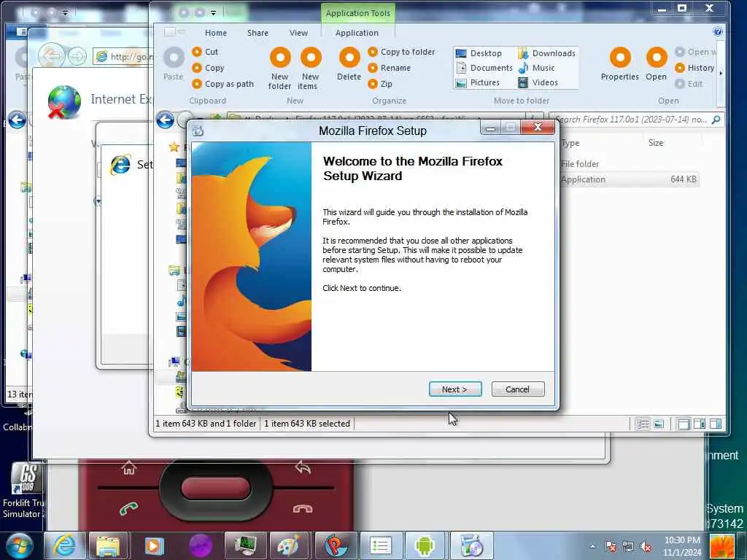Switch to large icons view in status bar
The height and width of the screenshot is (560, 747).
659,424
